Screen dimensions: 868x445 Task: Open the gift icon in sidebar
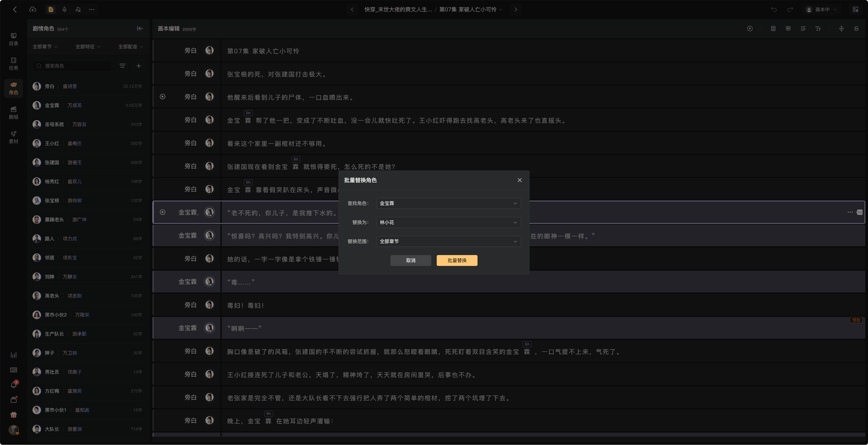pyautogui.click(x=14, y=415)
